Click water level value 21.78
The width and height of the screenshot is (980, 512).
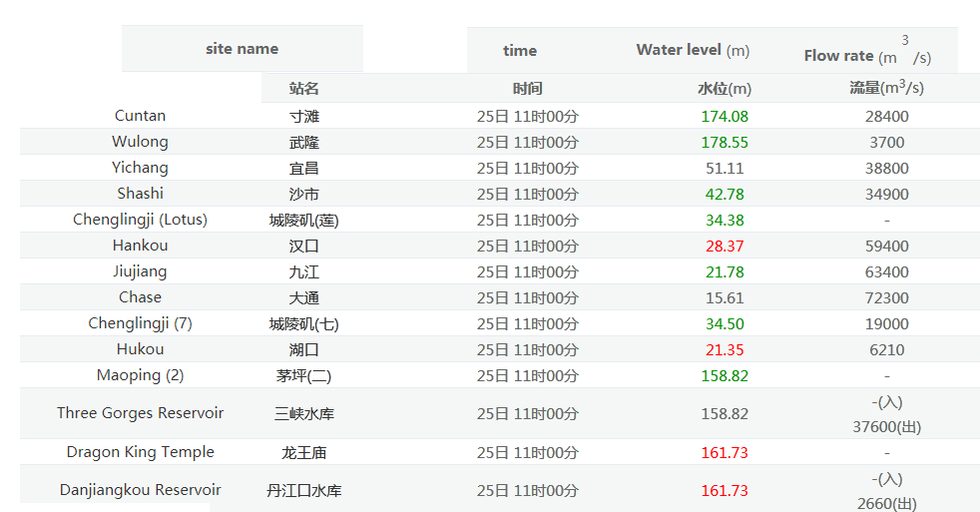(725, 272)
